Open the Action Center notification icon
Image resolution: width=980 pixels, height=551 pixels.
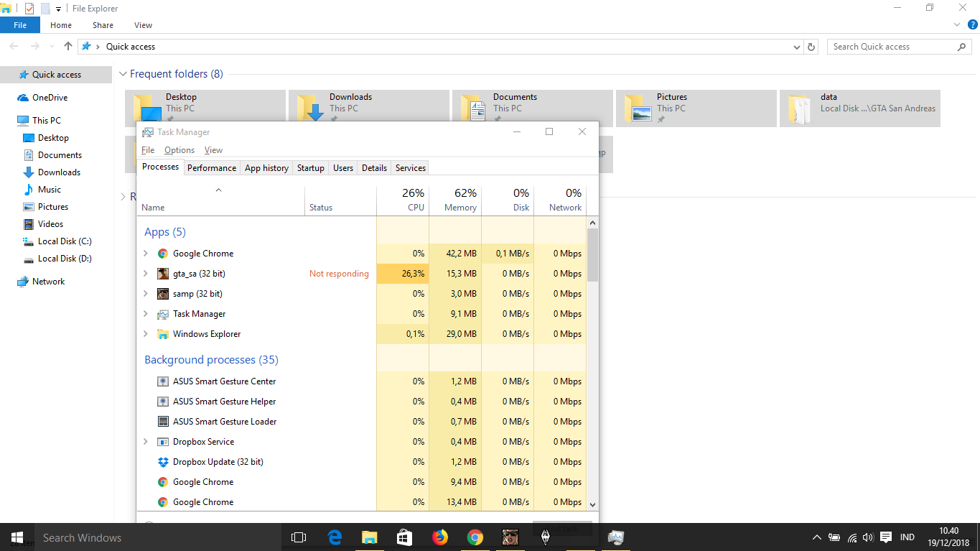point(886,537)
